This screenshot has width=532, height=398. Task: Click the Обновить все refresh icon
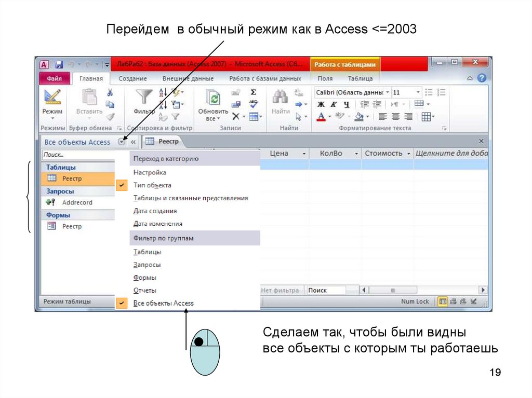click(x=213, y=99)
